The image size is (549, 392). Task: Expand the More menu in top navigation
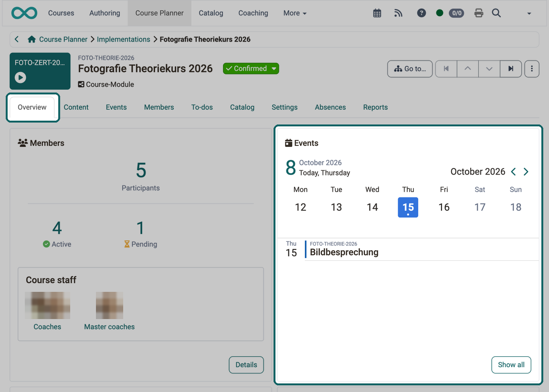point(295,13)
